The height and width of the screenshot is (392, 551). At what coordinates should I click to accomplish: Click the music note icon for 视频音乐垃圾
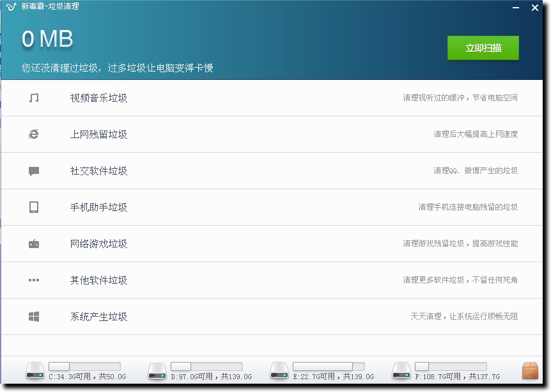[34, 98]
